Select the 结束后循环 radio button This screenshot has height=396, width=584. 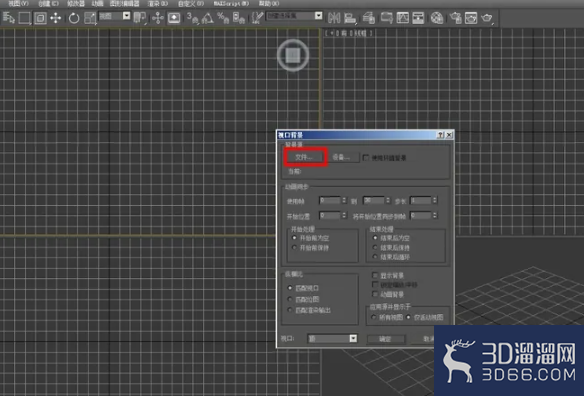(x=375, y=257)
